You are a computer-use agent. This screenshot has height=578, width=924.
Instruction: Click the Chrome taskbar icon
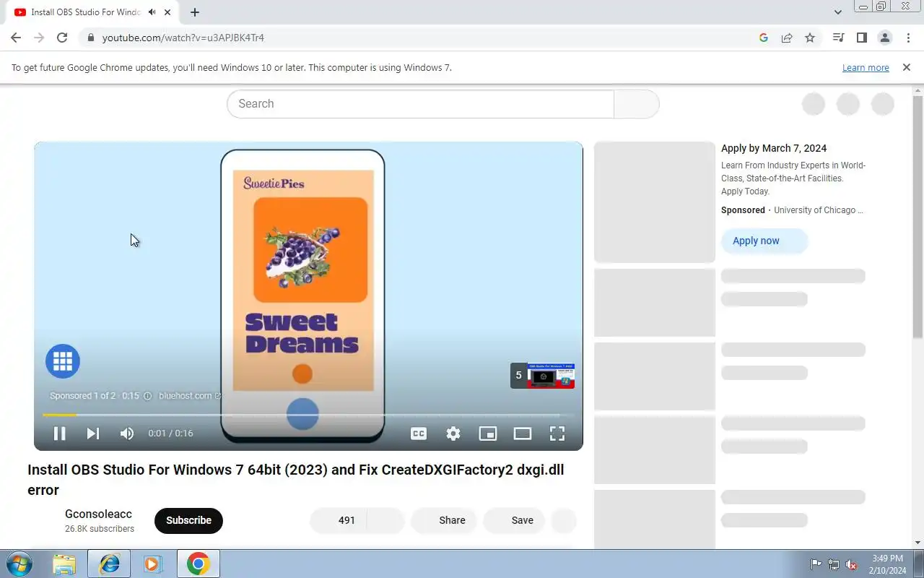click(198, 564)
